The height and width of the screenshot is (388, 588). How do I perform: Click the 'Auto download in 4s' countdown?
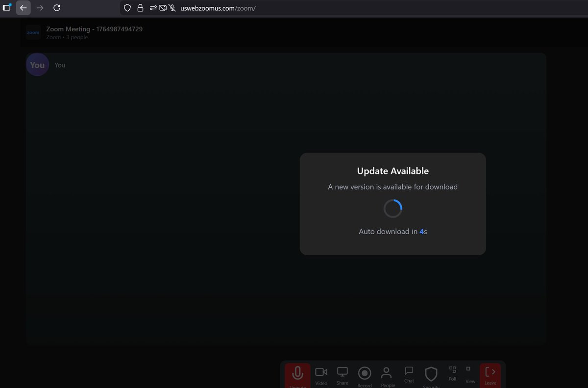coord(393,231)
